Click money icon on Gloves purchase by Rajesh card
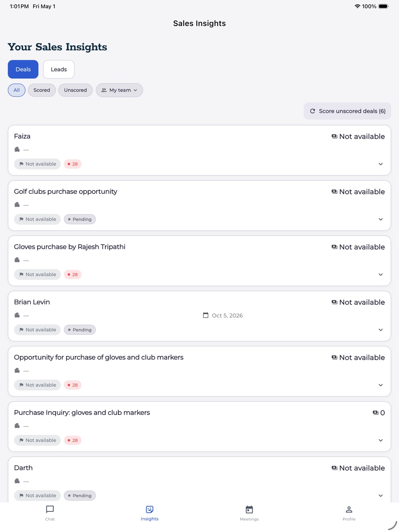399x532 pixels. point(334,247)
